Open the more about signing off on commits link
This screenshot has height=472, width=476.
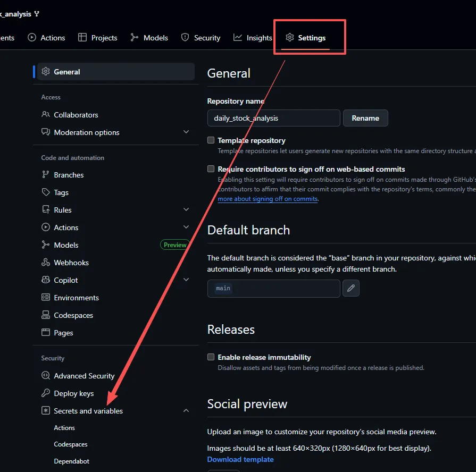click(x=268, y=199)
